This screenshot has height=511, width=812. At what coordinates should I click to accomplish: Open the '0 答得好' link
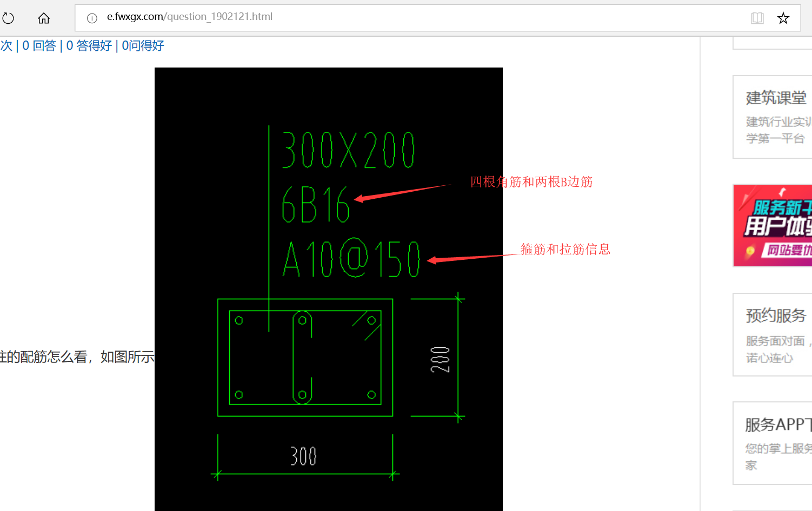[x=89, y=46]
